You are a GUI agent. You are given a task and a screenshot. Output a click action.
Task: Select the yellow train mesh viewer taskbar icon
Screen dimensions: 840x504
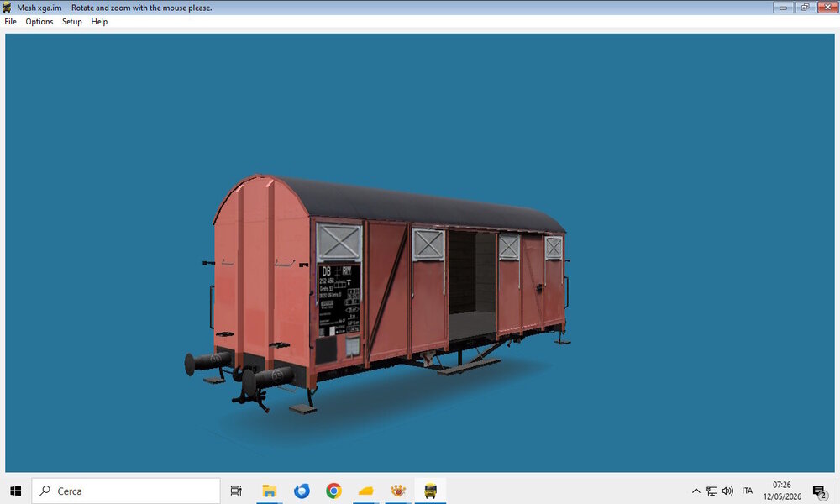click(x=430, y=491)
